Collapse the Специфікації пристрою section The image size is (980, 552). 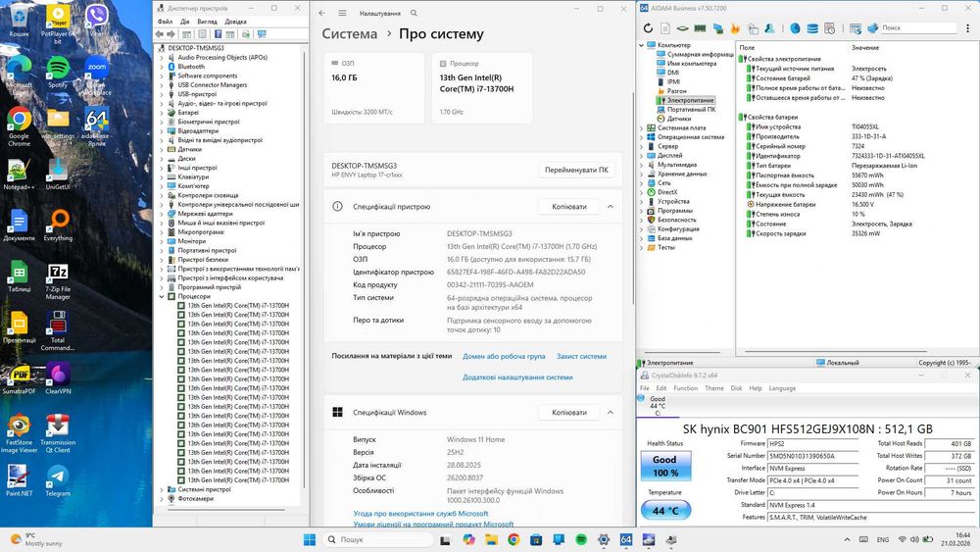click(x=611, y=206)
